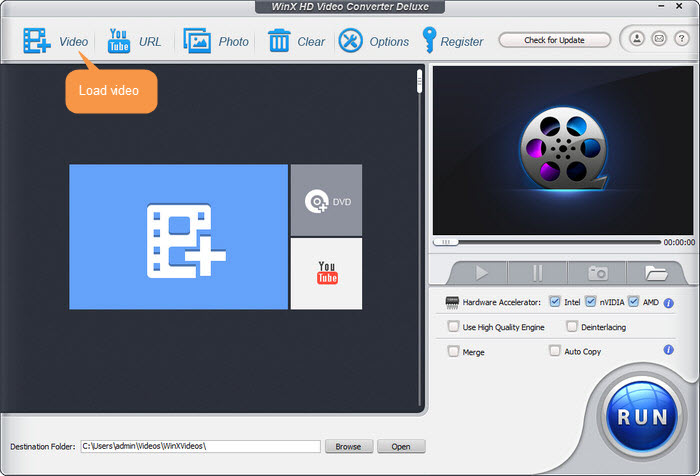Minimize the WinX window
Screen dimensions: 700x476
pyautogui.click(x=661, y=6)
